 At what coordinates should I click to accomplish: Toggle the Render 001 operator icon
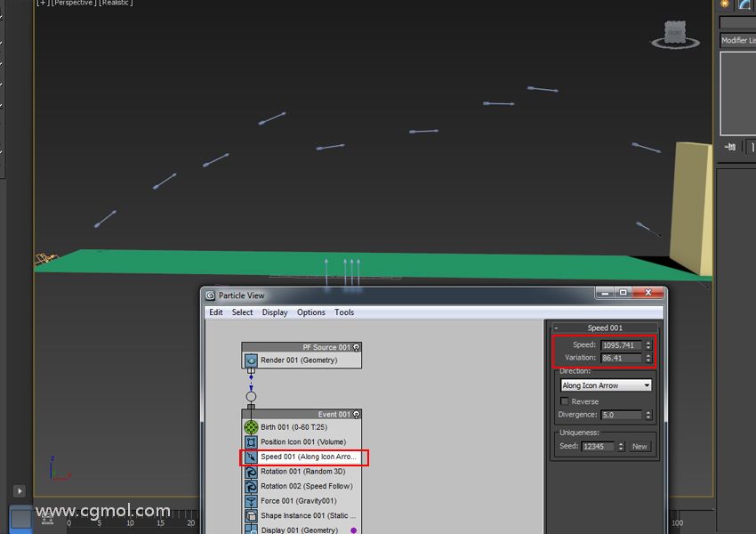pos(251,360)
